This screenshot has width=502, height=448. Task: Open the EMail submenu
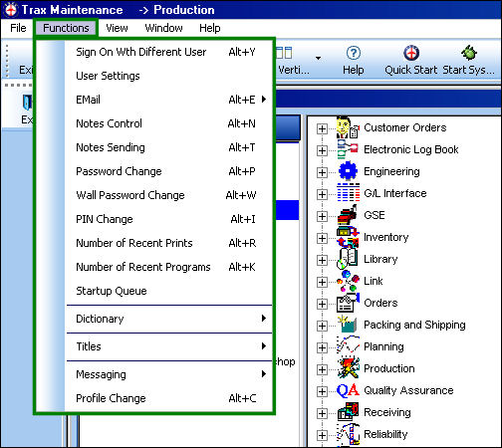pos(169,100)
